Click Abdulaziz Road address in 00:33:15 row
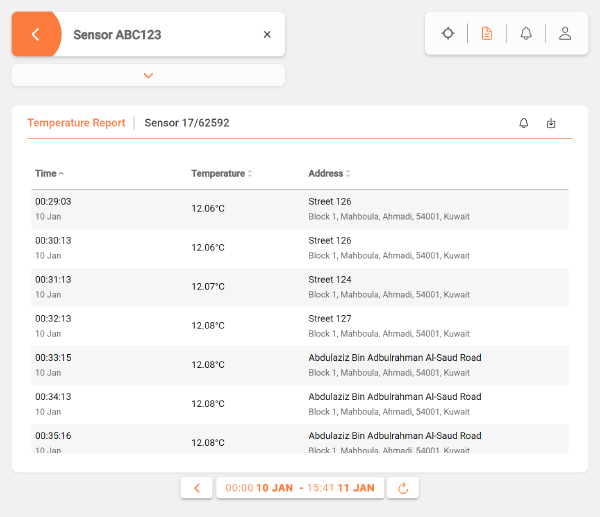 [395, 358]
